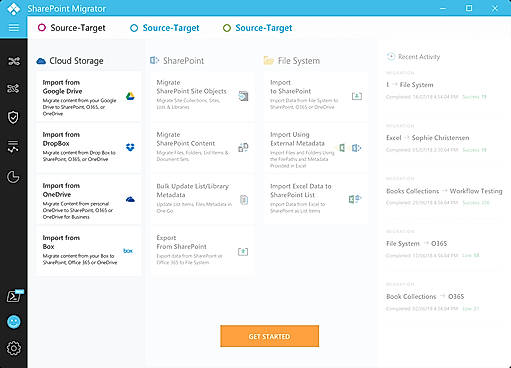
Task: Click the OneDrive cloud icon
Action: point(130,199)
